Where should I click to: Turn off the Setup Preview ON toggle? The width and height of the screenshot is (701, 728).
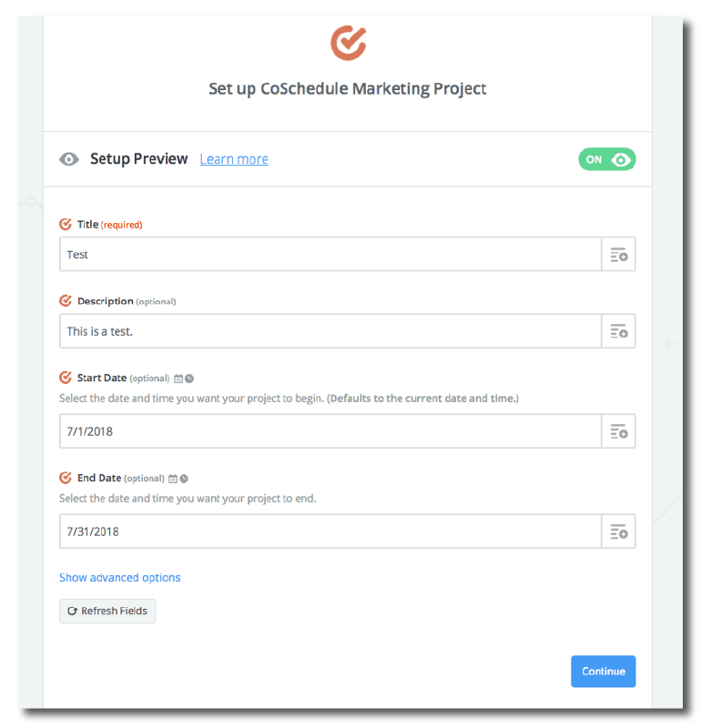606,159
